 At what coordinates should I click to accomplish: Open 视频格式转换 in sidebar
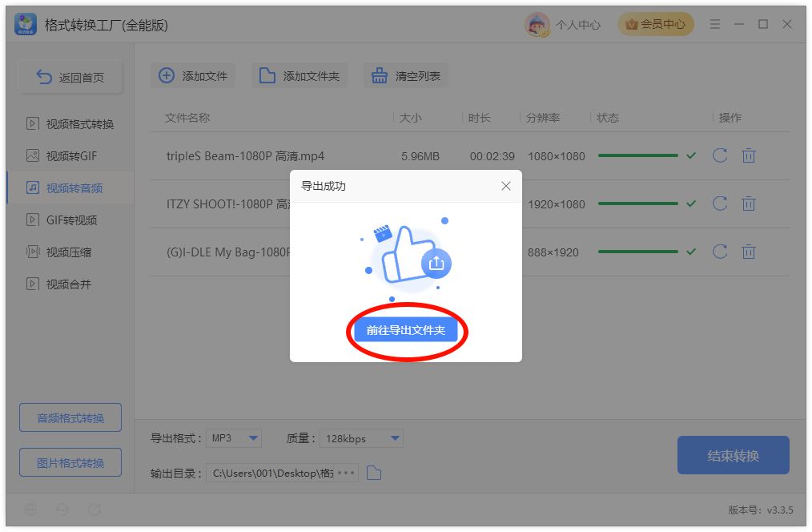[70, 124]
